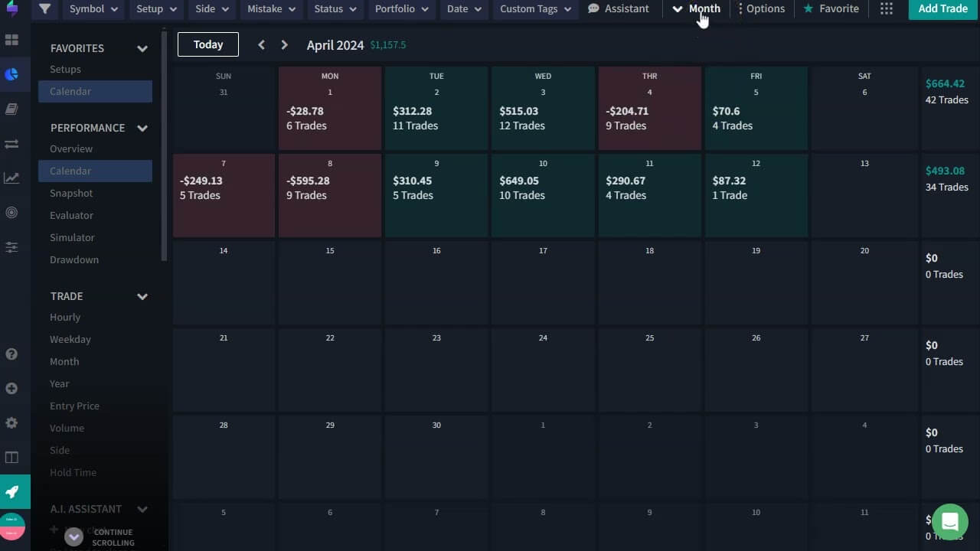The height and width of the screenshot is (551, 980).
Task: Open the Month view selector dropdown
Action: [696, 9]
